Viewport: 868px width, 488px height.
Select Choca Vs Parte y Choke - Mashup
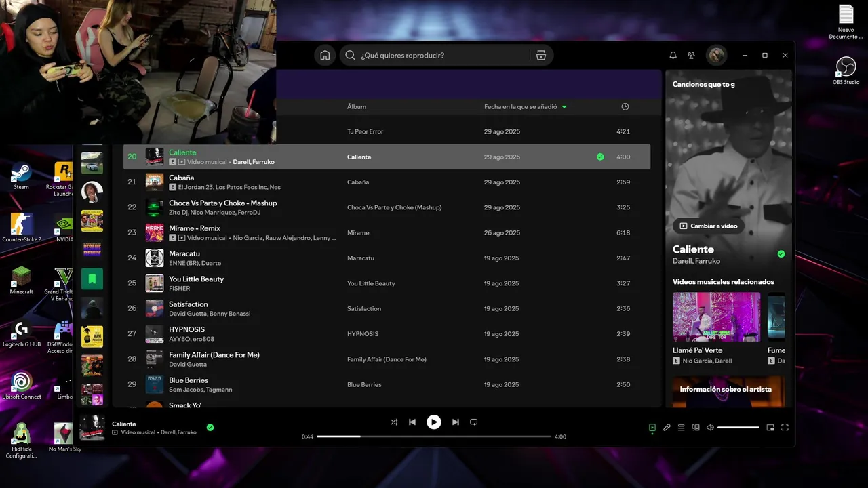pyautogui.click(x=387, y=207)
